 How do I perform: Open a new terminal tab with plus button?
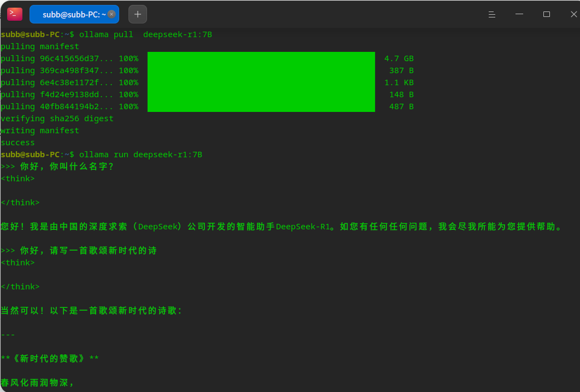pos(138,15)
